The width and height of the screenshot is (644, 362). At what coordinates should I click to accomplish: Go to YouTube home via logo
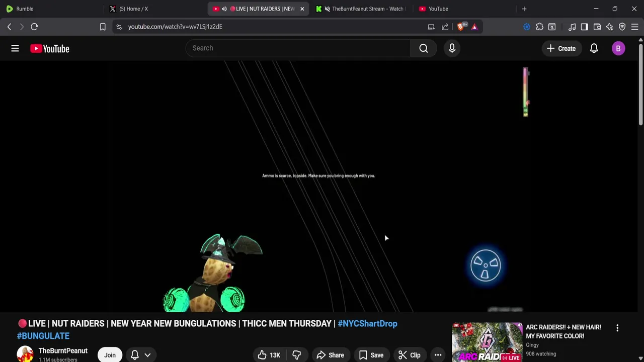pyautogui.click(x=49, y=48)
